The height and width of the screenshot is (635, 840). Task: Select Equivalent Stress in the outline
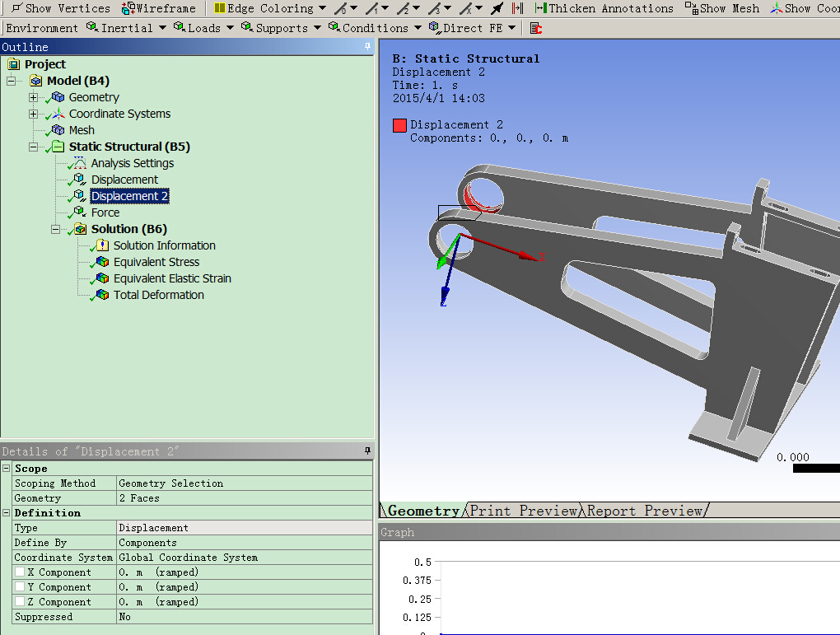pyautogui.click(x=156, y=262)
